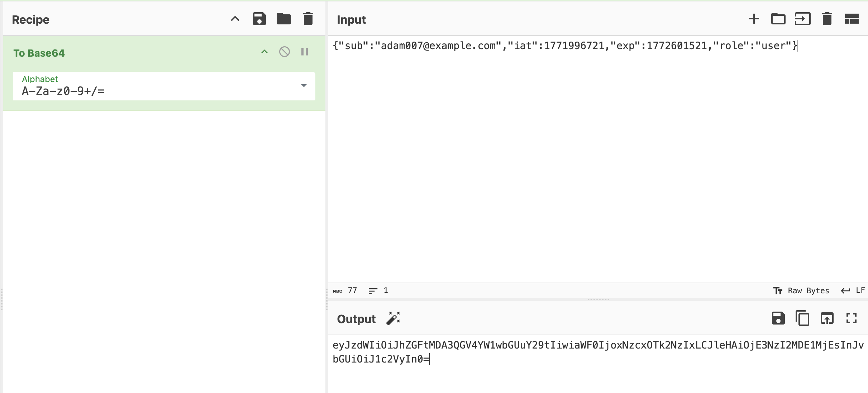Save output to file
868x393 pixels.
point(778,318)
